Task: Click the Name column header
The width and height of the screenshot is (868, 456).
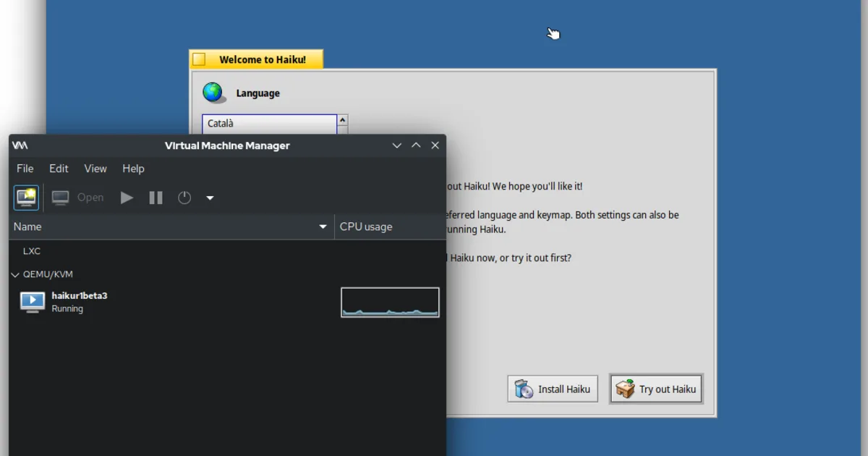Action: [171, 227]
